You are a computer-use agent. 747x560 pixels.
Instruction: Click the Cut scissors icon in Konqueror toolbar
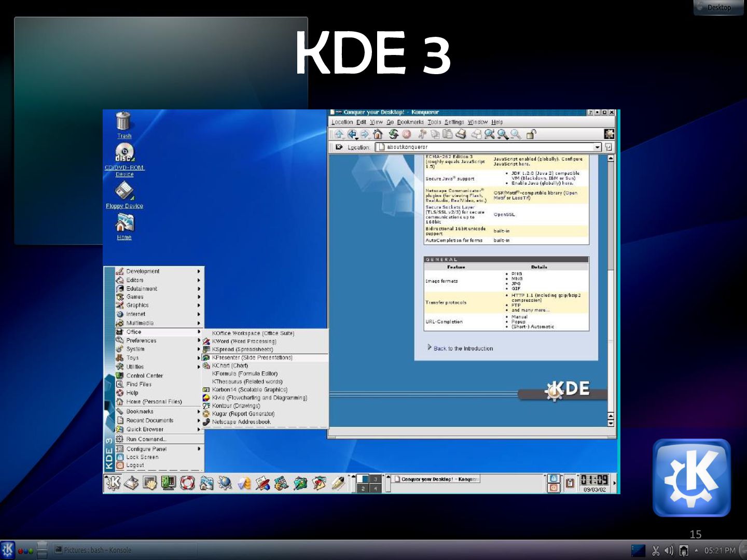423,134
